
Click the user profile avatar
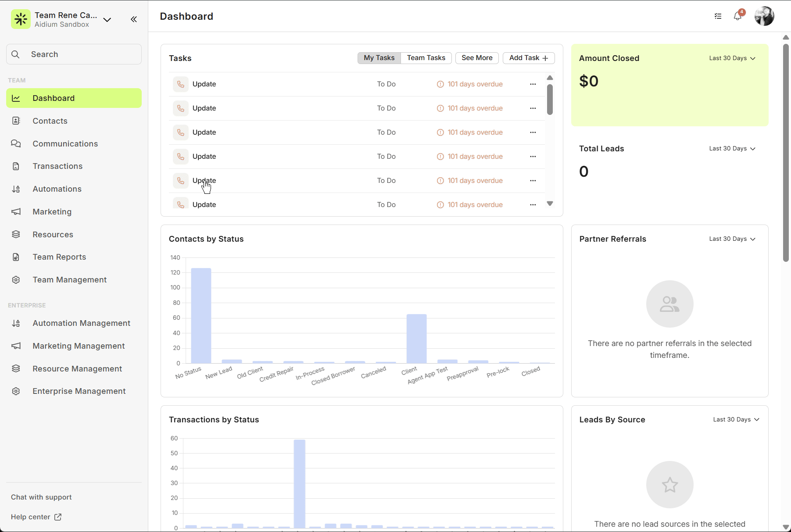click(x=764, y=16)
